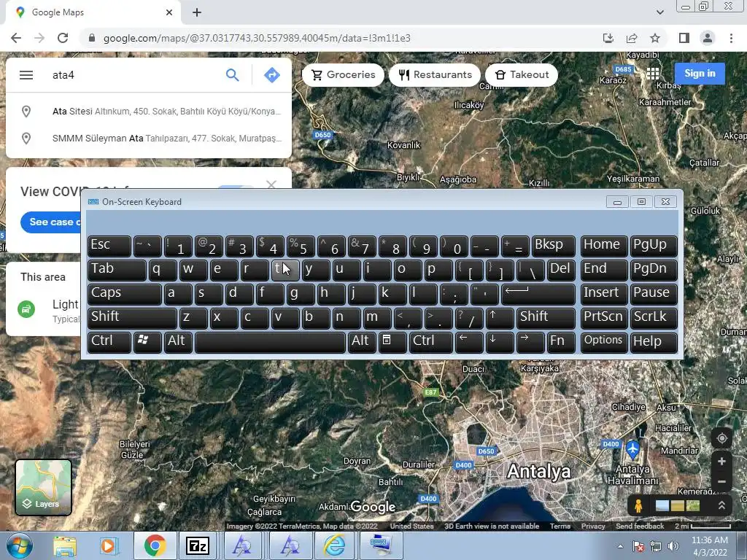Click the spacebar on On-Screen Keyboard

coord(270,342)
